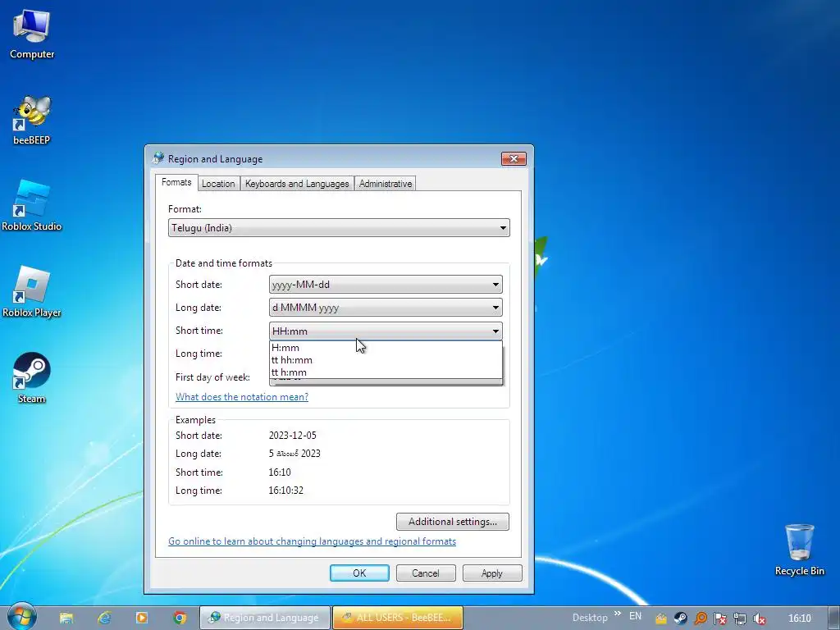Click the 'First day of week:' label
Viewport: 840px width, 630px height.
(x=212, y=377)
